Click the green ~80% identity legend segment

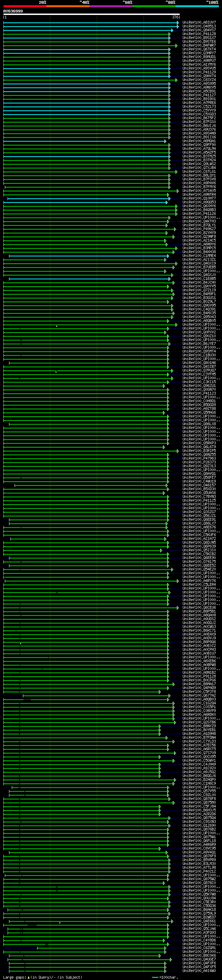coord(154,6)
